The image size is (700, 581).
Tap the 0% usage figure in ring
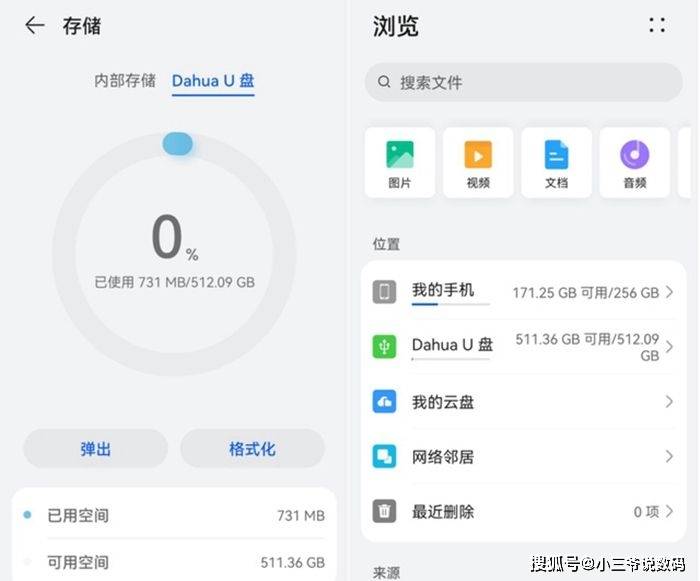point(175,238)
